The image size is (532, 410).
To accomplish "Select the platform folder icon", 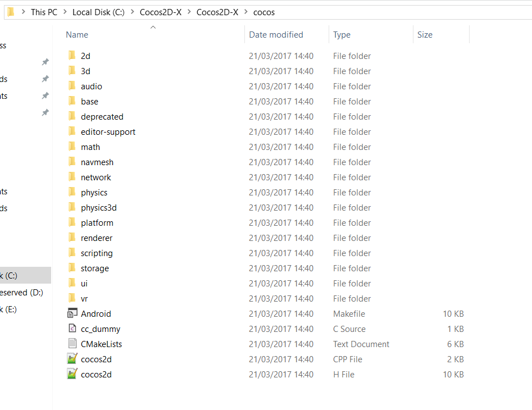I will [71, 222].
